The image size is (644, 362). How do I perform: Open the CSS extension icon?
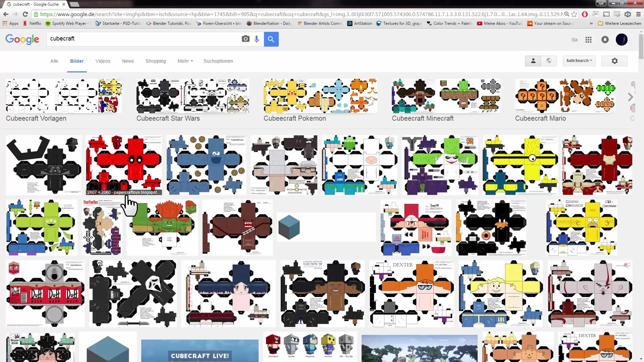click(x=617, y=14)
